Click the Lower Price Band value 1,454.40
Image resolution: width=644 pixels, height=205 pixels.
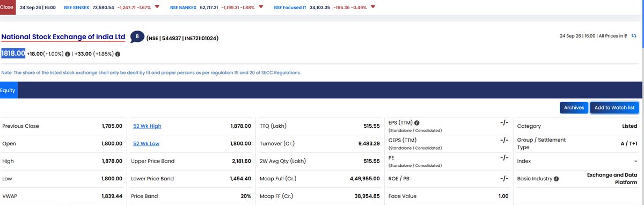[x=240, y=179]
